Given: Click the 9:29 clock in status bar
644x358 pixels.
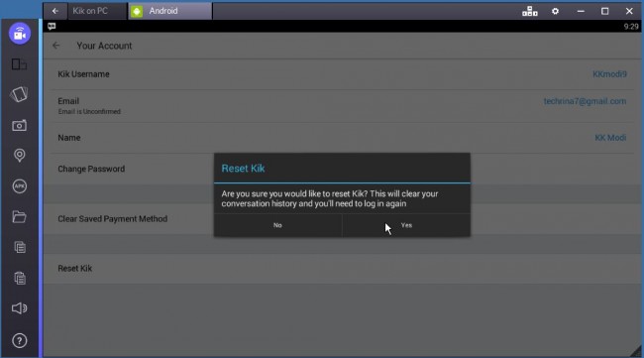Looking at the screenshot, I should click(x=631, y=27).
